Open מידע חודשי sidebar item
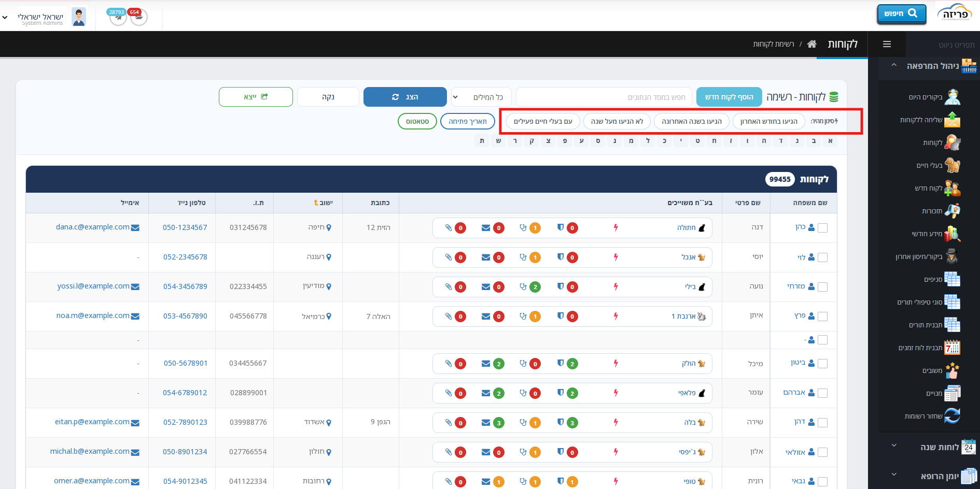The width and height of the screenshot is (980, 489). tap(936, 234)
